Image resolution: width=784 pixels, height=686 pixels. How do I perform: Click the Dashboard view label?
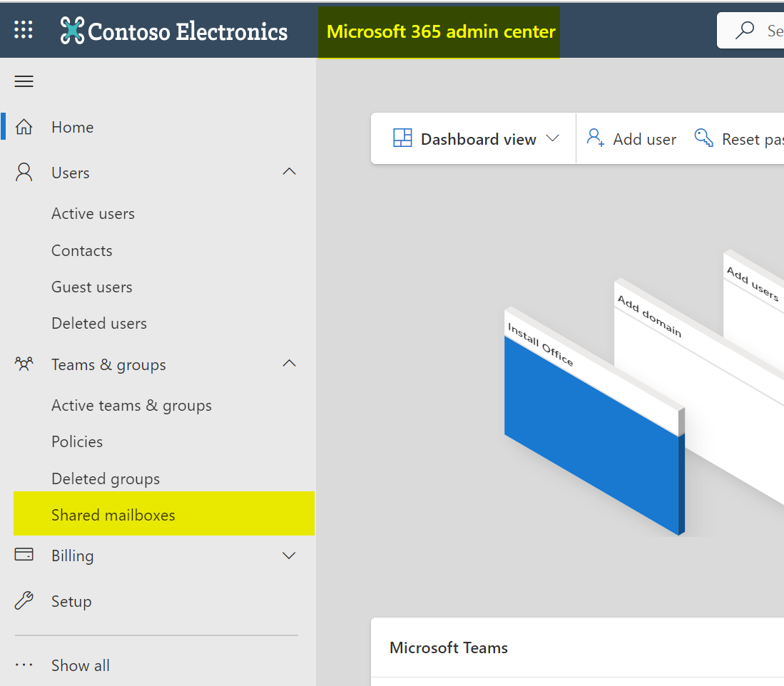click(479, 139)
